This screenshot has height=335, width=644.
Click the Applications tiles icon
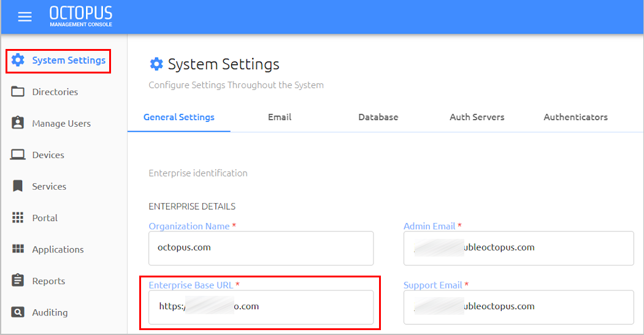(x=18, y=249)
